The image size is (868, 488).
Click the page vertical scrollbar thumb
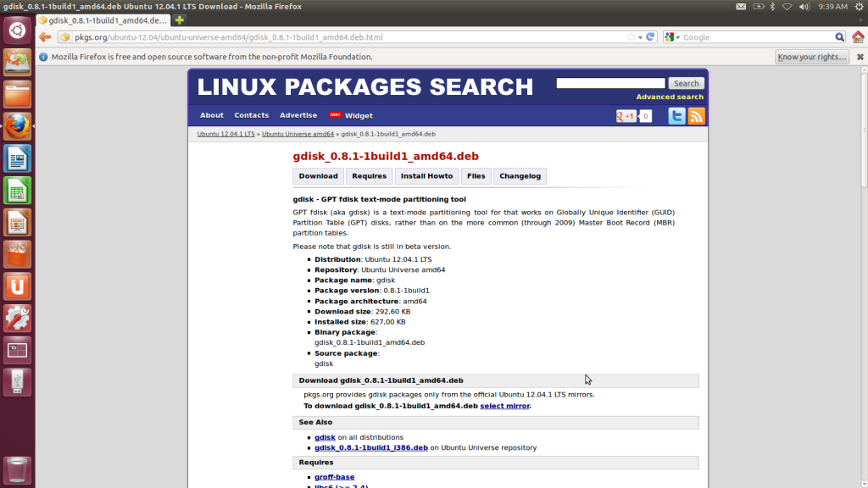[x=864, y=130]
